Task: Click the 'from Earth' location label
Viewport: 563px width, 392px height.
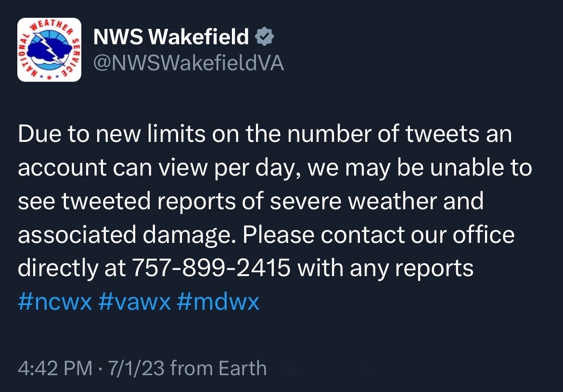Action: (x=218, y=368)
